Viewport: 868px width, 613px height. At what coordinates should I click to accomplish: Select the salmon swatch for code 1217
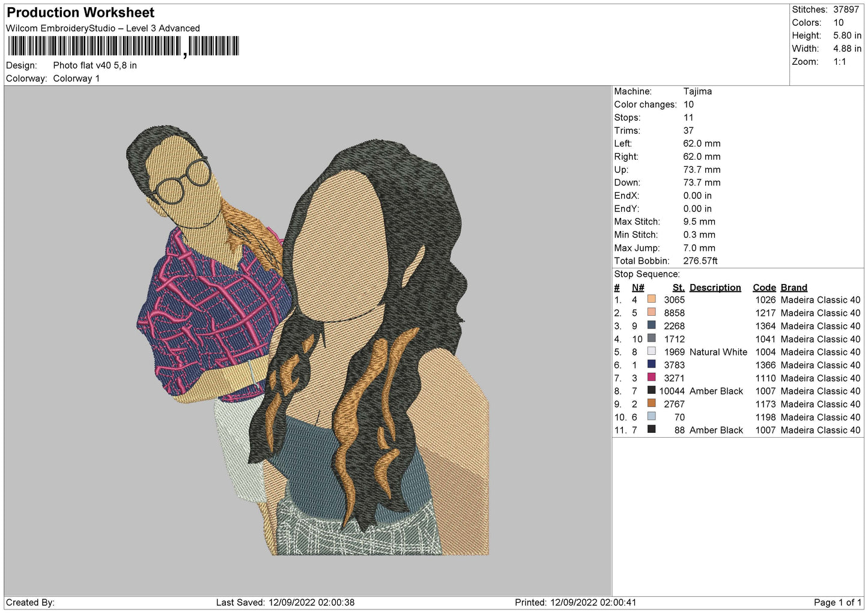(651, 312)
